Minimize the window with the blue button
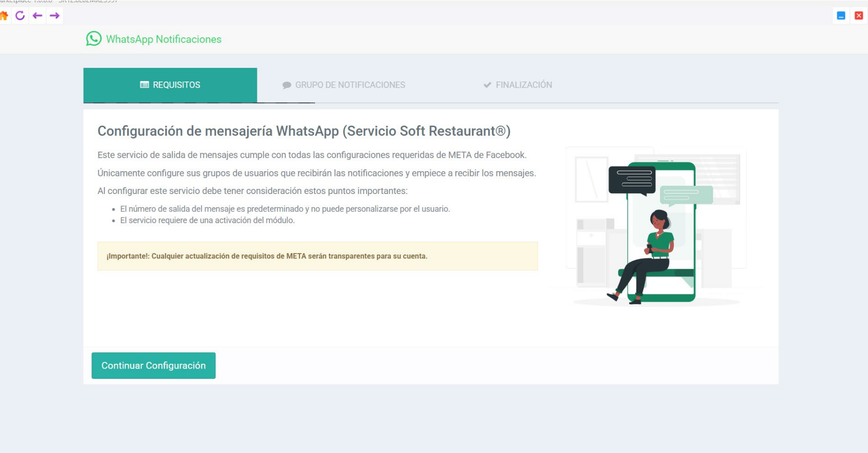 (841, 16)
